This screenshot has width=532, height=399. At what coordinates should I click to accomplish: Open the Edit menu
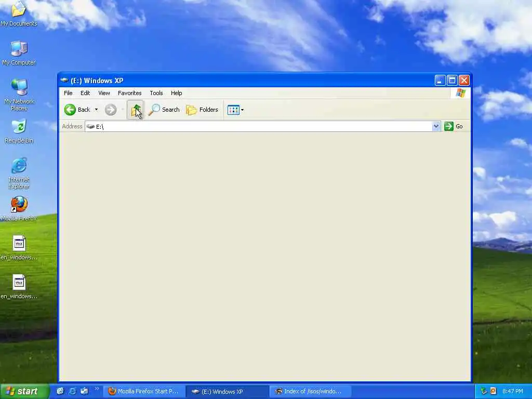pyautogui.click(x=85, y=93)
